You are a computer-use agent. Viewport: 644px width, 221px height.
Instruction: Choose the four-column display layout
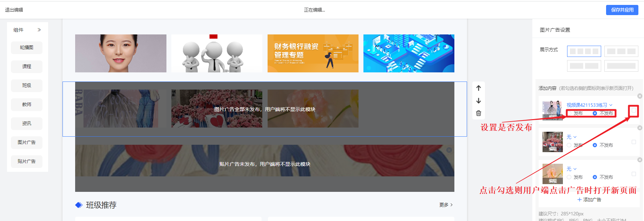(584, 51)
